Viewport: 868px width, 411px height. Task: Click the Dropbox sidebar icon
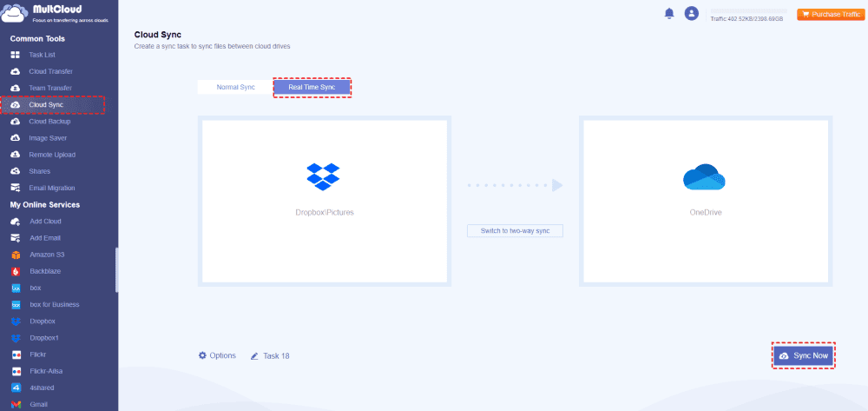click(16, 322)
